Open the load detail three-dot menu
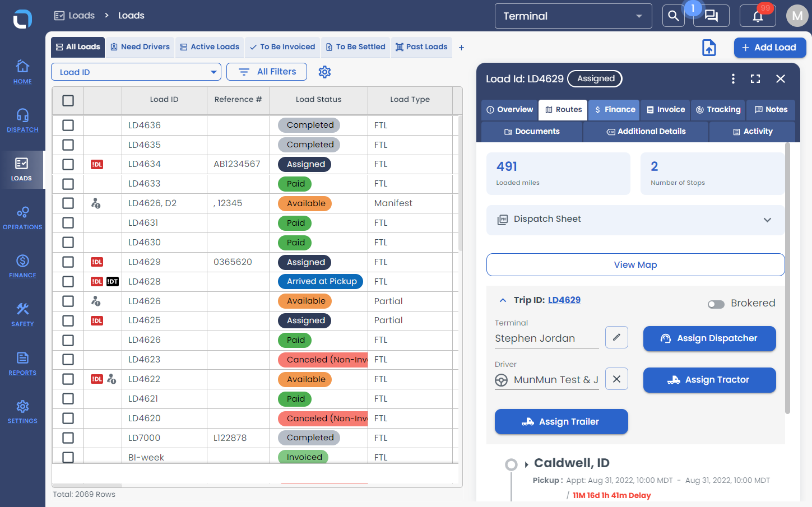This screenshot has width=812, height=507. pos(733,79)
